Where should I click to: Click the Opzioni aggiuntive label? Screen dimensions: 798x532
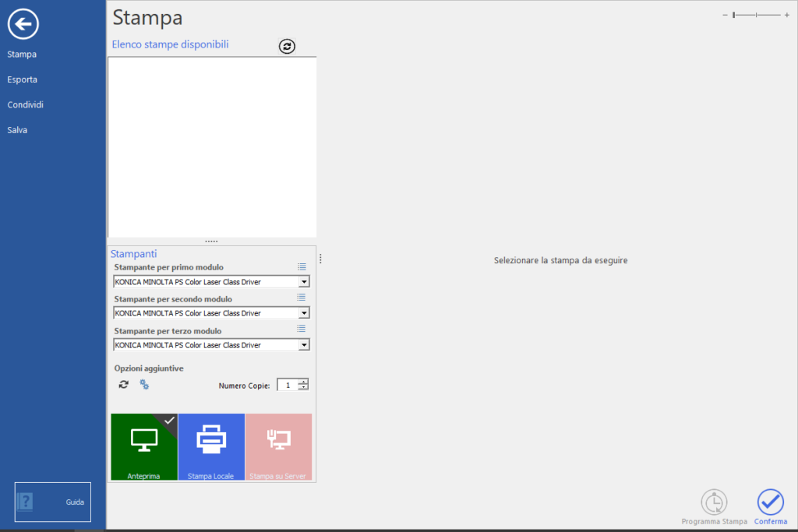149,368
